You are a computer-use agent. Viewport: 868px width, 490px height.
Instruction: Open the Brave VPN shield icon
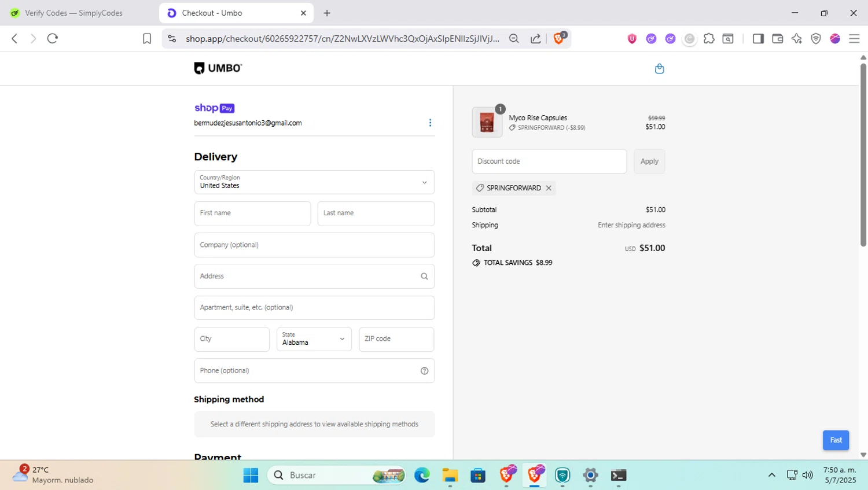tap(816, 39)
